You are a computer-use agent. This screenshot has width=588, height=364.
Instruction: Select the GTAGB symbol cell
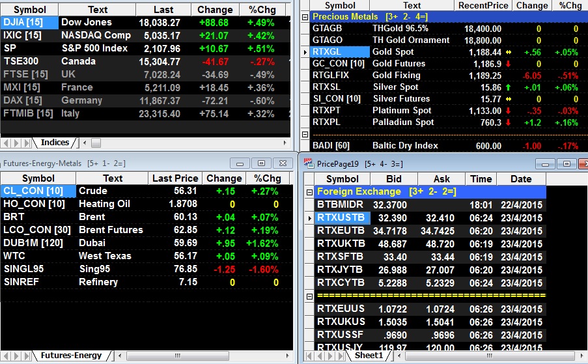tap(340, 29)
